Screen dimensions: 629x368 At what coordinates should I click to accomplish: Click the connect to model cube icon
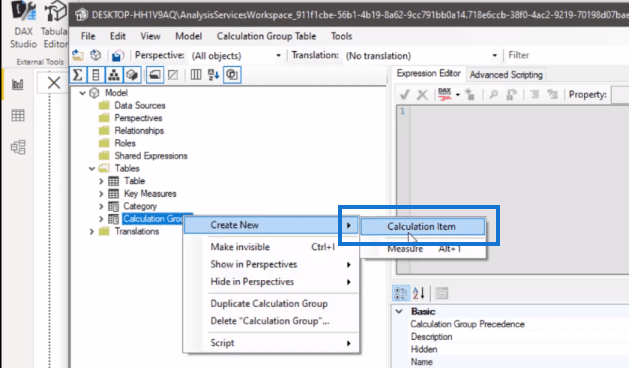[x=95, y=55]
